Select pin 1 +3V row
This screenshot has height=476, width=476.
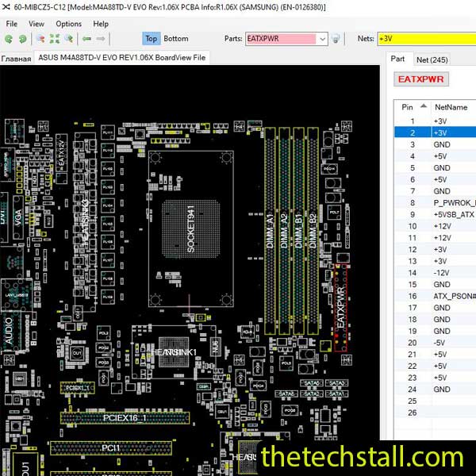point(435,121)
